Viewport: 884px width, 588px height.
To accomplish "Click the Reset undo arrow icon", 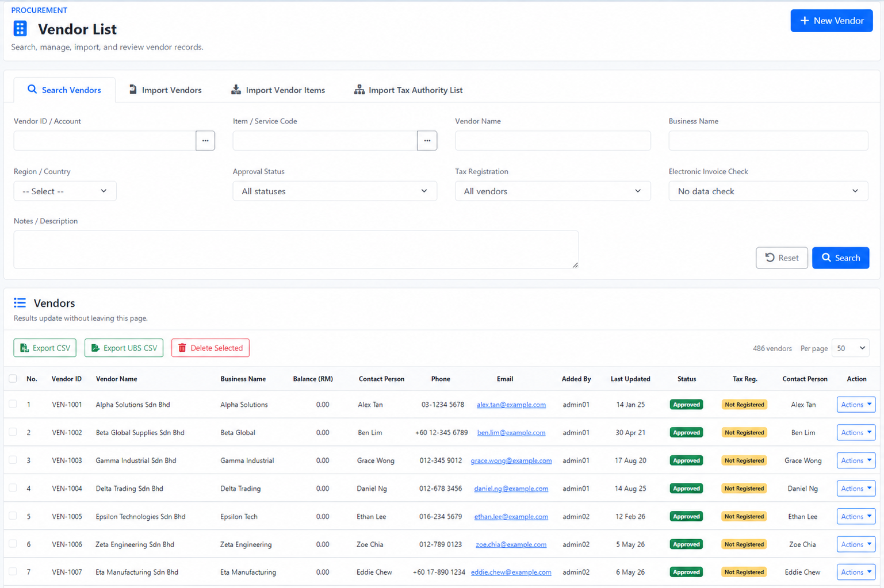I will (770, 258).
